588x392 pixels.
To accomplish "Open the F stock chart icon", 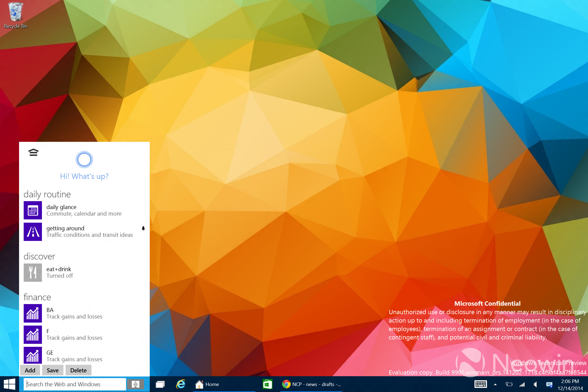I will coord(33,335).
